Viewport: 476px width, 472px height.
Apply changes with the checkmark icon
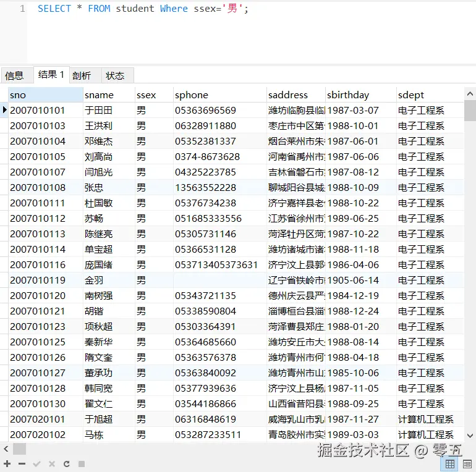[36, 463]
